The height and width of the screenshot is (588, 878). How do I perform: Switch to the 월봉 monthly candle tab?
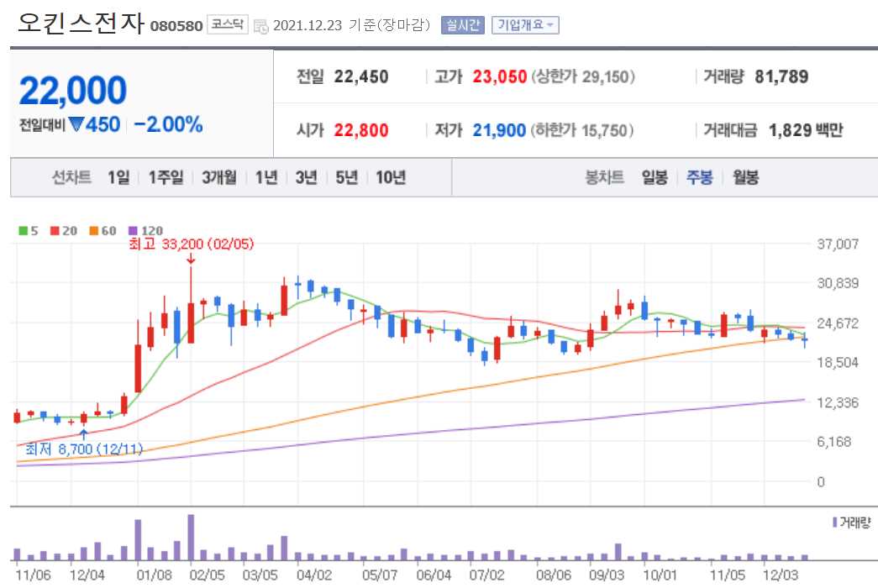(744, 178)
